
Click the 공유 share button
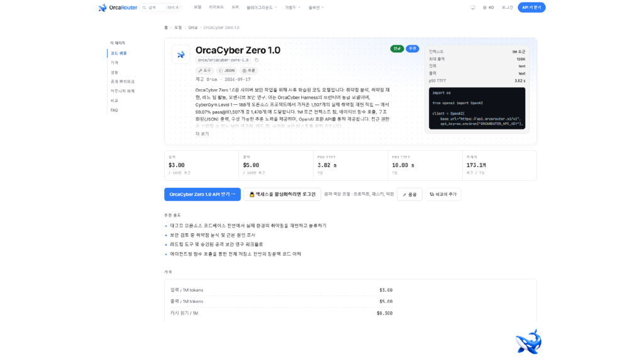click(x=409, y=194)
